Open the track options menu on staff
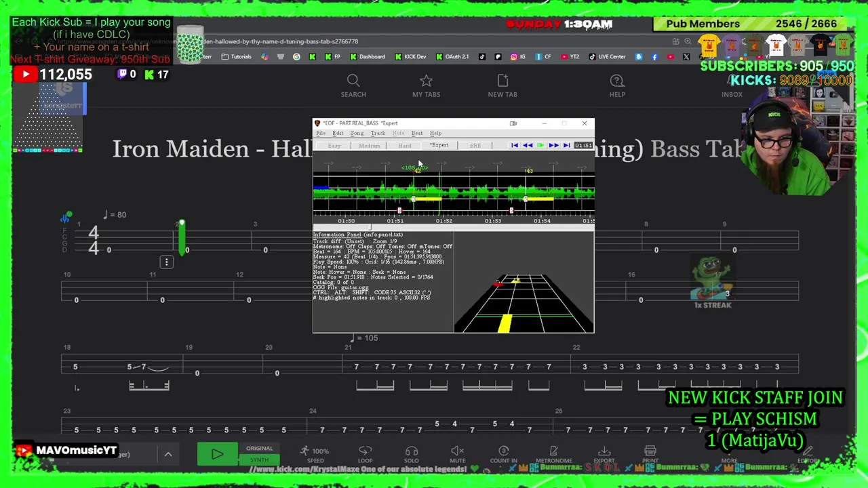The width and height of the screenshot is (868, 488). pyautogui.click(x=166, y=262)
